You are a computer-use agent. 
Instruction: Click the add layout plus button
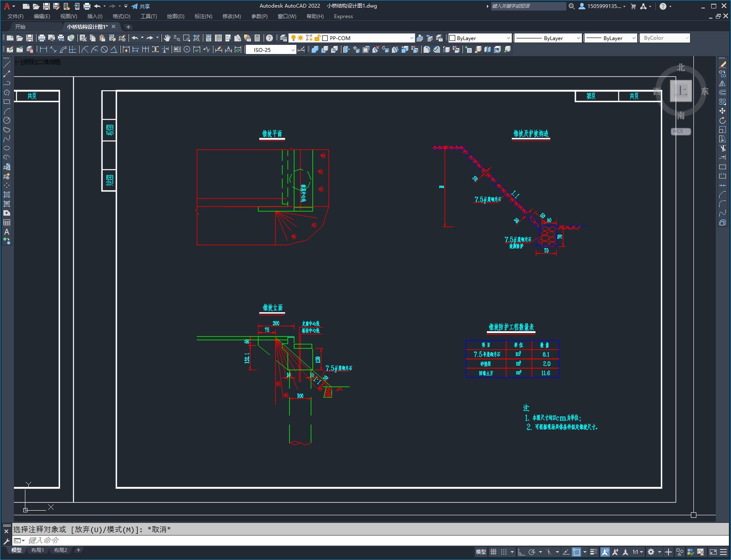pos(78,550)
